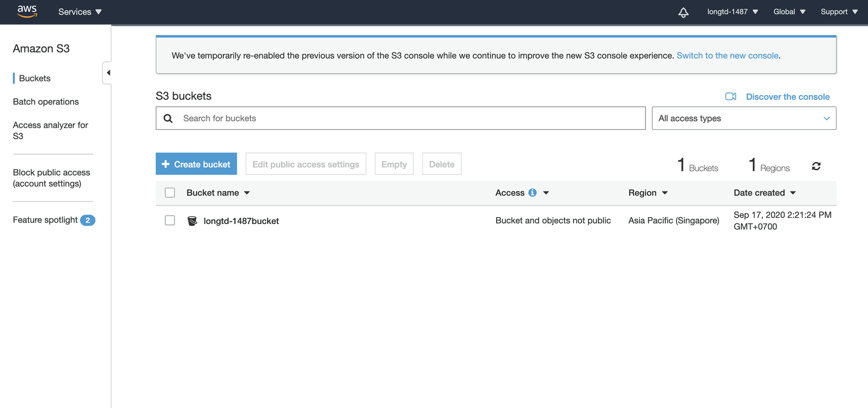The image size is (868, 408).
Task: Click the 'S3 buckets' heading
Action: (184, 96)
